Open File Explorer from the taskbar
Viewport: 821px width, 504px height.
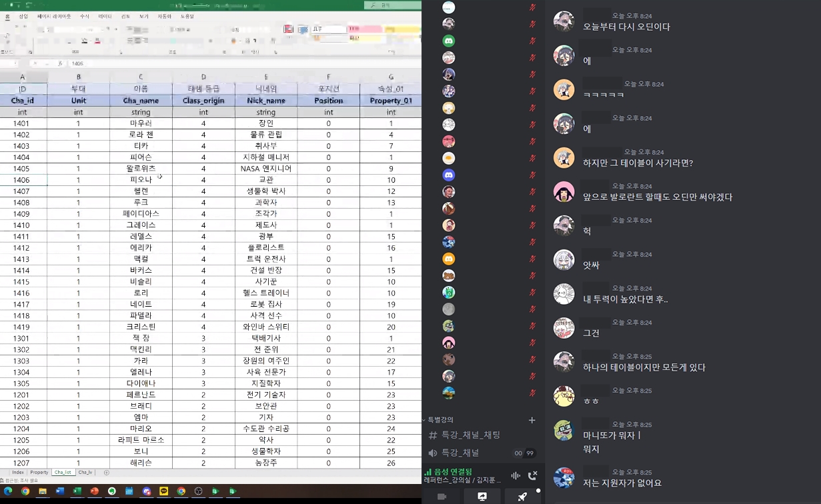(43, 491)
